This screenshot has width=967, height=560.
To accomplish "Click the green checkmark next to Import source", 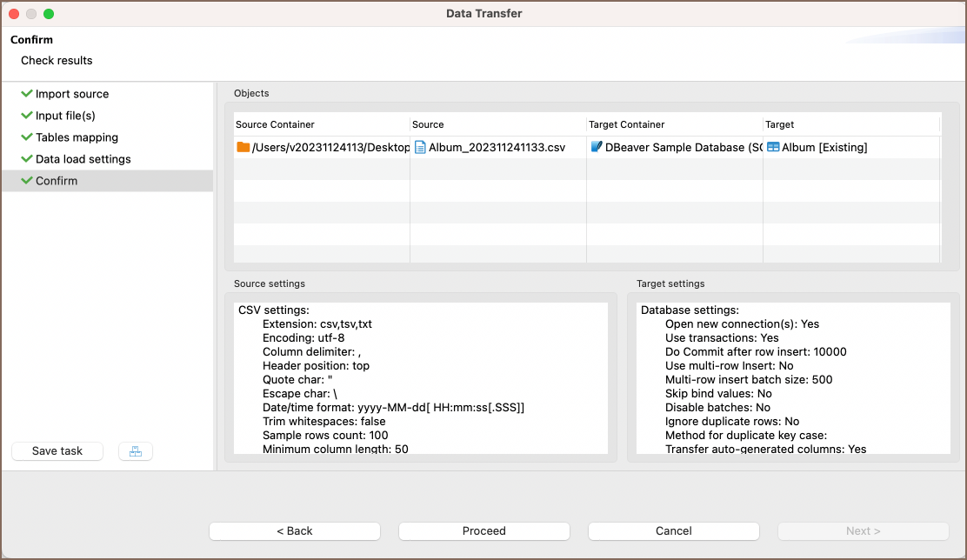I will coord(27,94).
